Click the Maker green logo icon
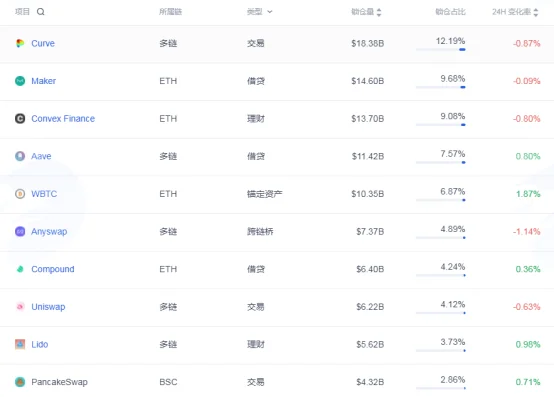 click(x=20, y=81)
